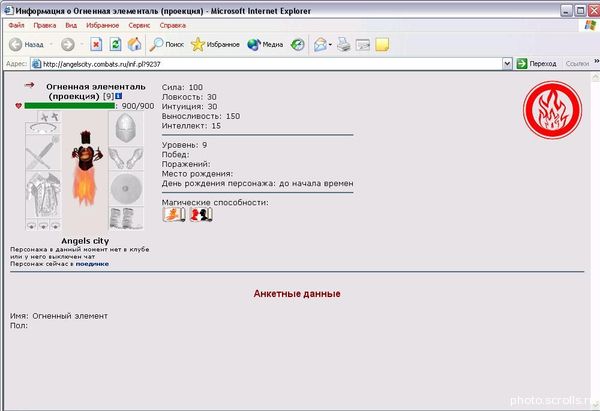600x411 pixels.
Task: Open the Избранное menu
Action: tap(104, 24)
